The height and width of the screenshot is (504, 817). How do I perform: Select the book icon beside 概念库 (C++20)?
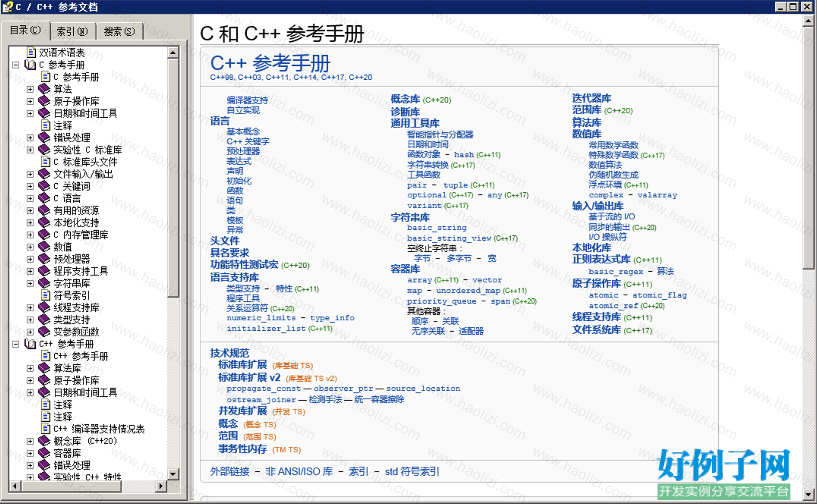point(44,441)
